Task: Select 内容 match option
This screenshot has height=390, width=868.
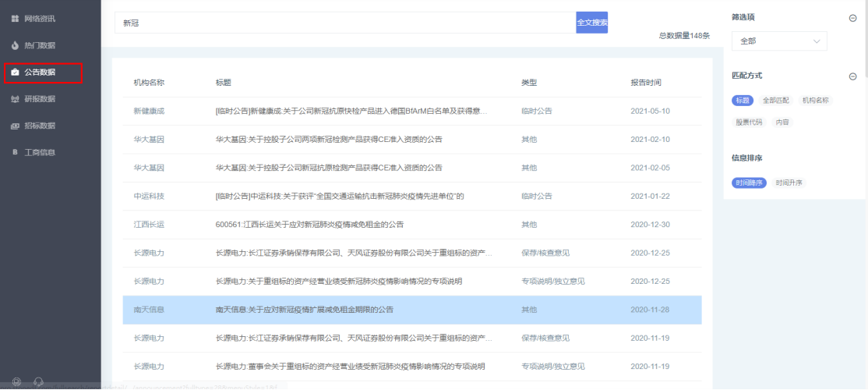Action: 782,122
